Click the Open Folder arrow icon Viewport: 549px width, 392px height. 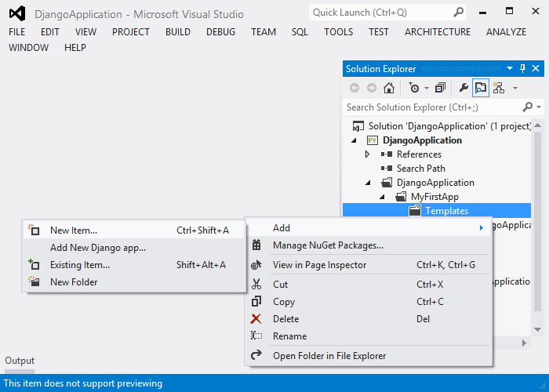pyautogui.click(x=256, y=354)
